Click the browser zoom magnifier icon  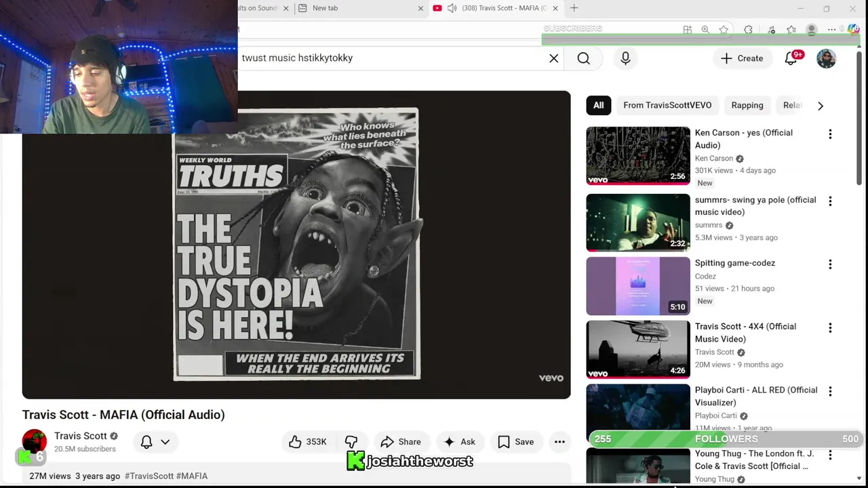coord(705,29)
